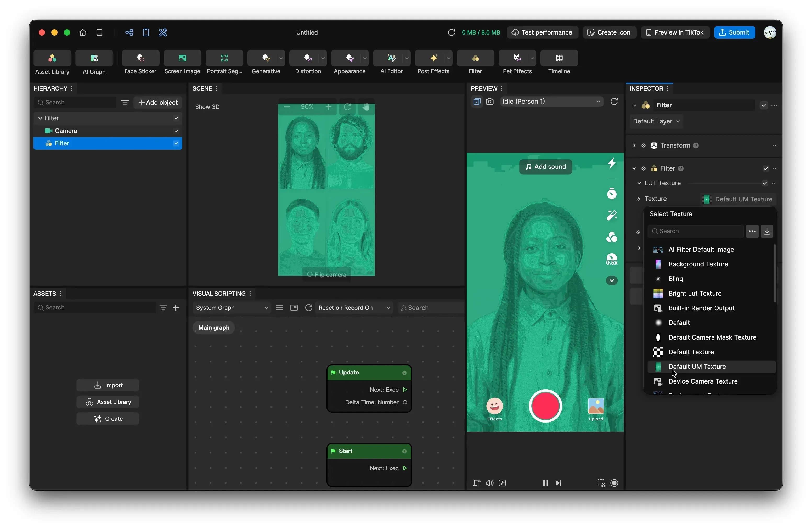This screenshot has width=812, height=529.
Task: Click the Appearance effects icon
Action: coord(350,58)
